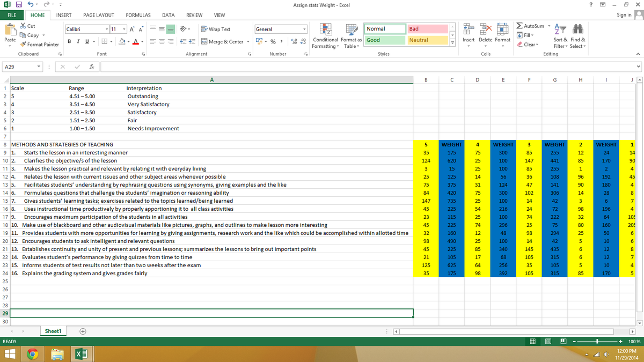
Task: Add a new sheet with plus icon
Action: coord(83,331)
